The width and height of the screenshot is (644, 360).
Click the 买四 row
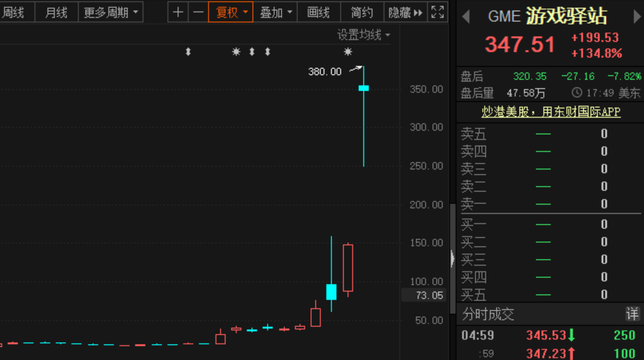tap(550, 277)
